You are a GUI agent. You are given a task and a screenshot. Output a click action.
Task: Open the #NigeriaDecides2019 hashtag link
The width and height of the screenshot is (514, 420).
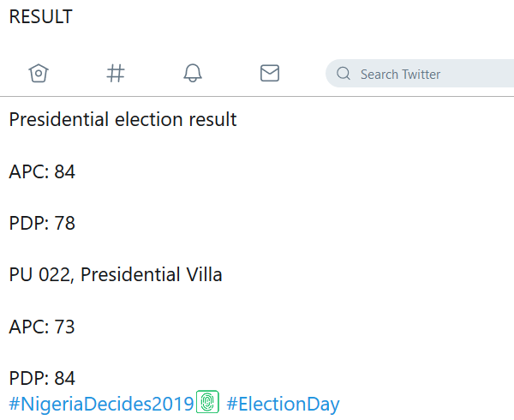[102, 404]
